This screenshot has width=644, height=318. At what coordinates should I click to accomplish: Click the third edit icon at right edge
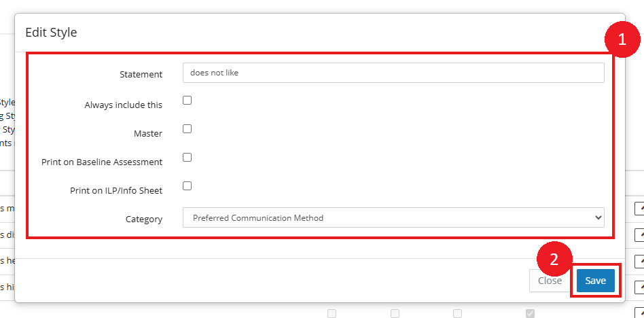639,261
